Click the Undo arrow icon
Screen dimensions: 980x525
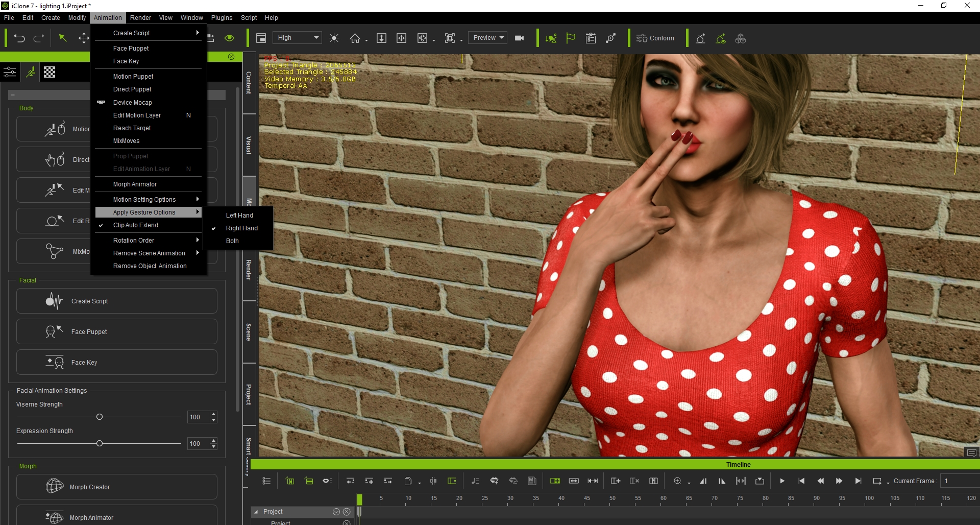[x=19, y=38]
